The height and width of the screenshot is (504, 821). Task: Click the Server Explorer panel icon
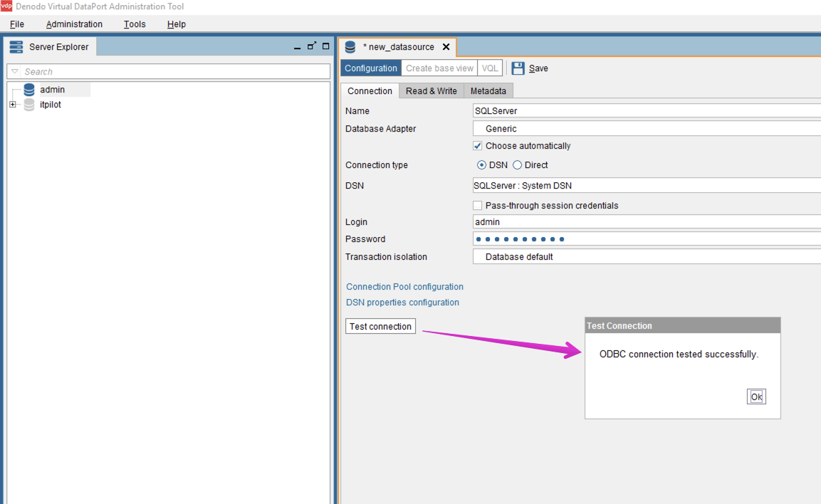(16, 46)
